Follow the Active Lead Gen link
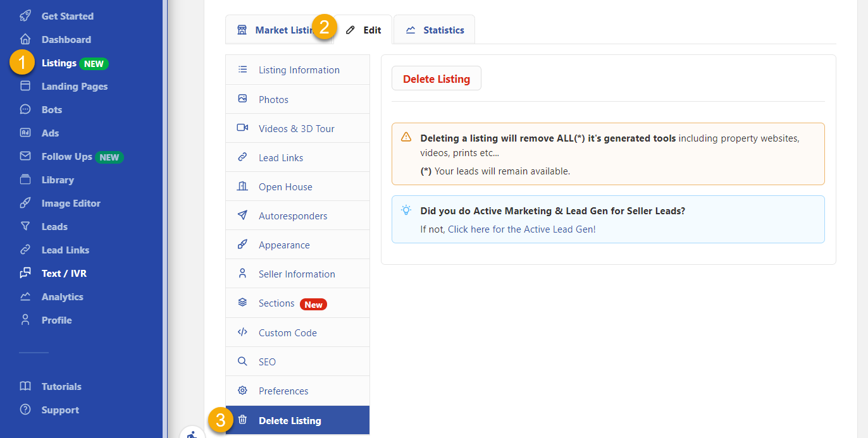This screenshot has width=868, height=438. coord(521,229)
